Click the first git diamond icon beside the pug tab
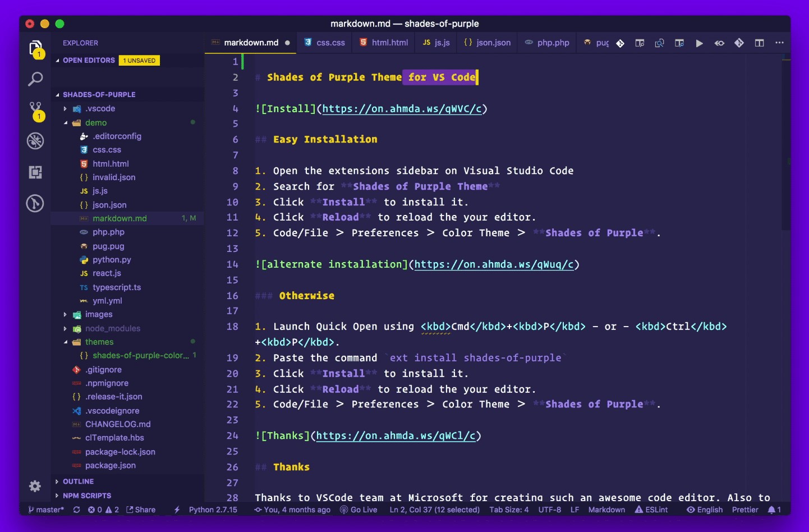This screenshot has width=809, height=532. tap(620, 43)
